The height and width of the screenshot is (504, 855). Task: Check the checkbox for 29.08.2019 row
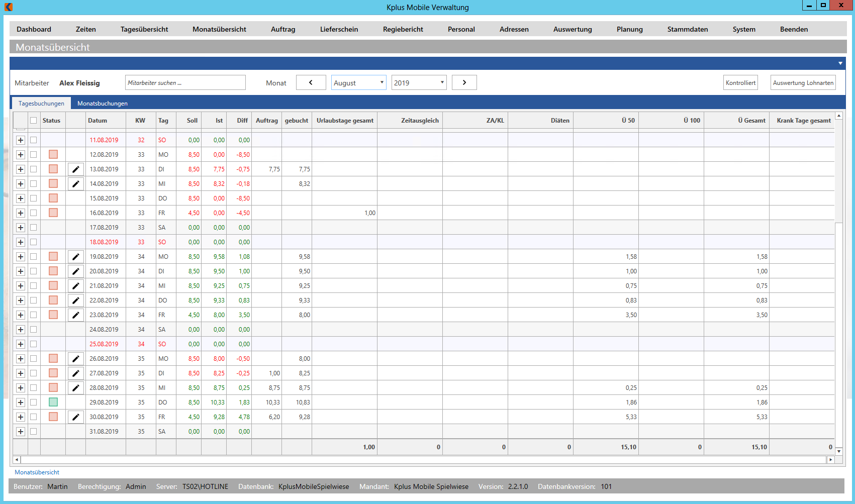[34, 402]
